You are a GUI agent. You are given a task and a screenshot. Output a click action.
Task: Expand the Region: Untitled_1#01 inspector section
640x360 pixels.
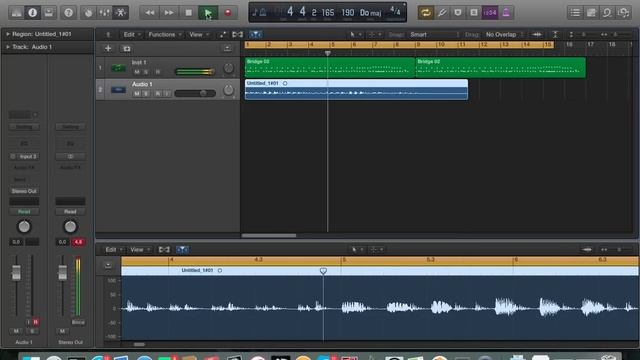(8, 34)
